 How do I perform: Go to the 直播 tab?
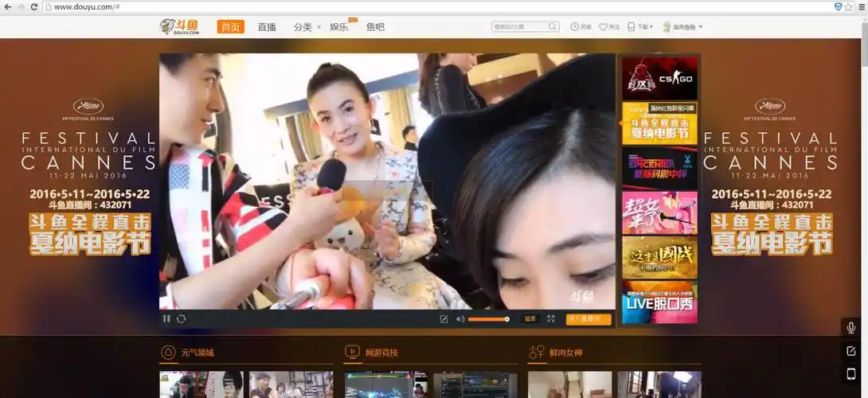[x=267, y=27]
